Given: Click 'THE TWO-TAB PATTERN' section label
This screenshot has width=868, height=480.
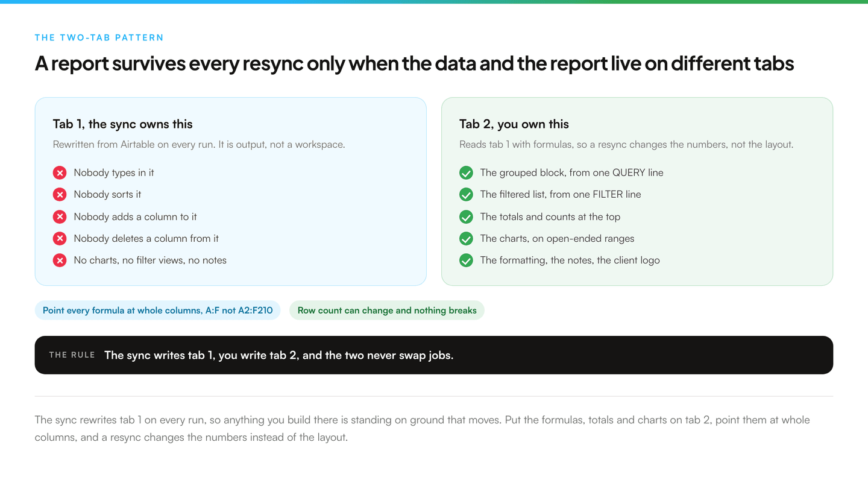Looking at the screenshot, I should 99,37.
